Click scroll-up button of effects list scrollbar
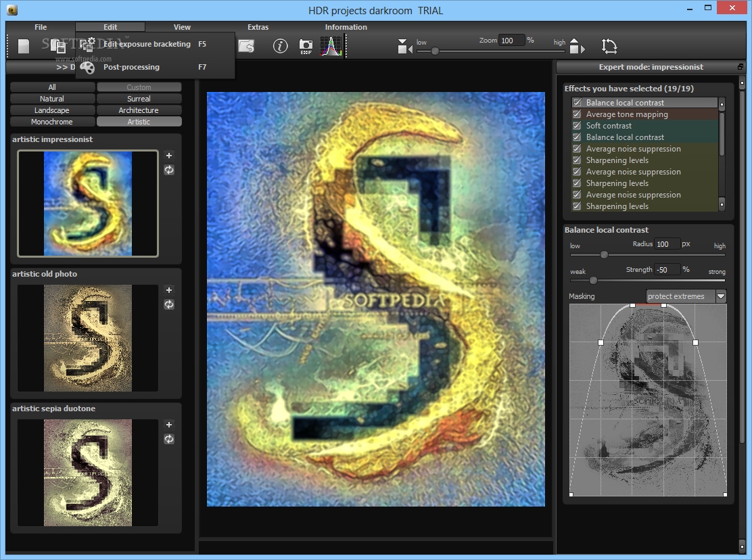The width and height of the screenshot is (752, 560). [722, 103]
